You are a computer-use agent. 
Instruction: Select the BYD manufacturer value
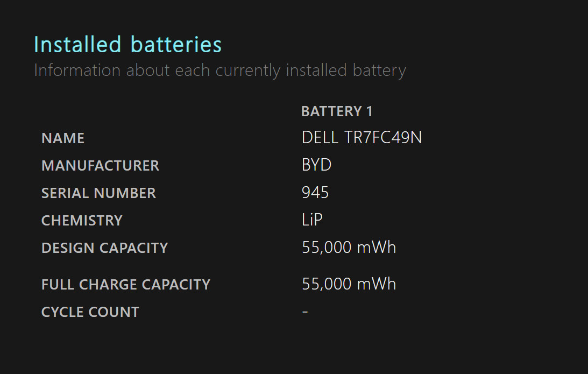[x=316, y=165]
